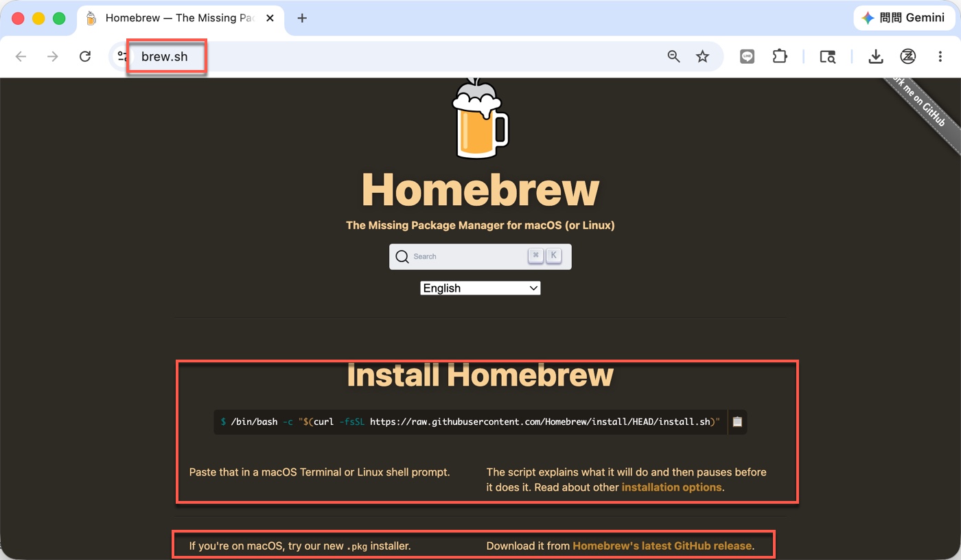Open Homebrew's latest GitHub release link
Image resolution: width=961 pixels, height=560 pixels.
(x=662, y=546)
